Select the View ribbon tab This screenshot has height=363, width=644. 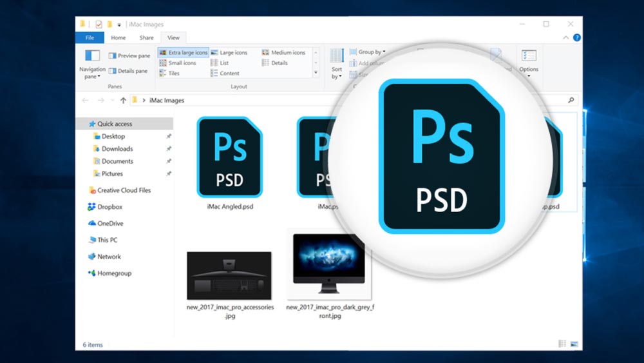coord(173,37)
